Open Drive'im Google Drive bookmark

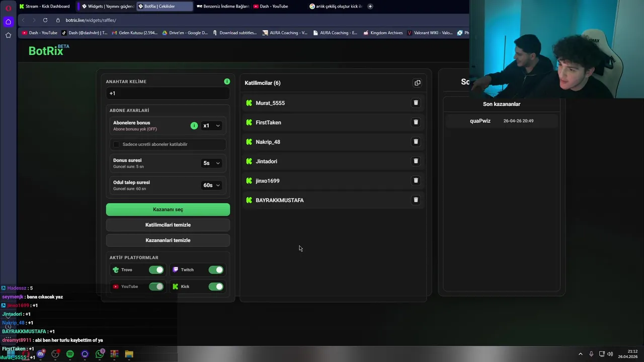185,33
